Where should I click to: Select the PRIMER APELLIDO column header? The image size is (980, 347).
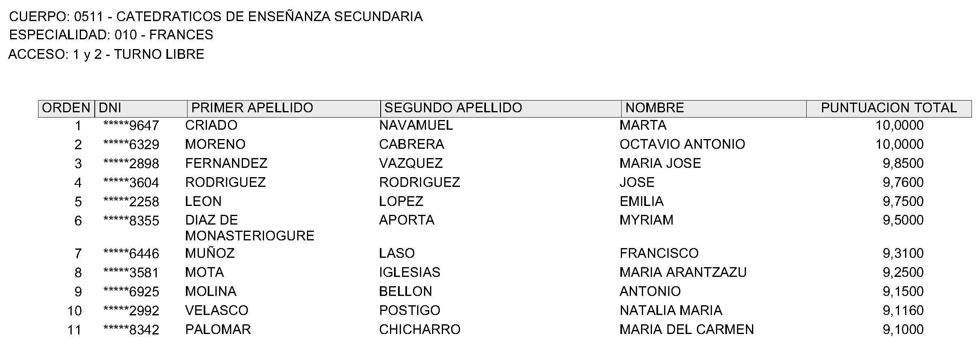[x=252, y=108]
